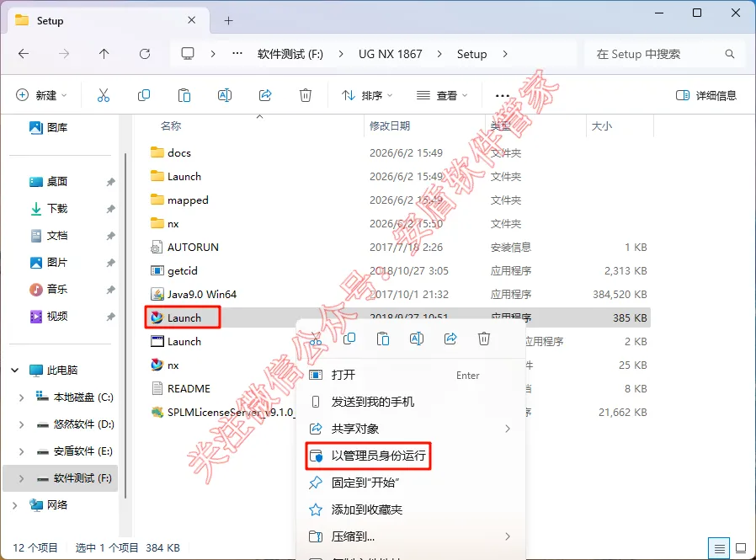Click the context menu Rename icon

(417, 339)
